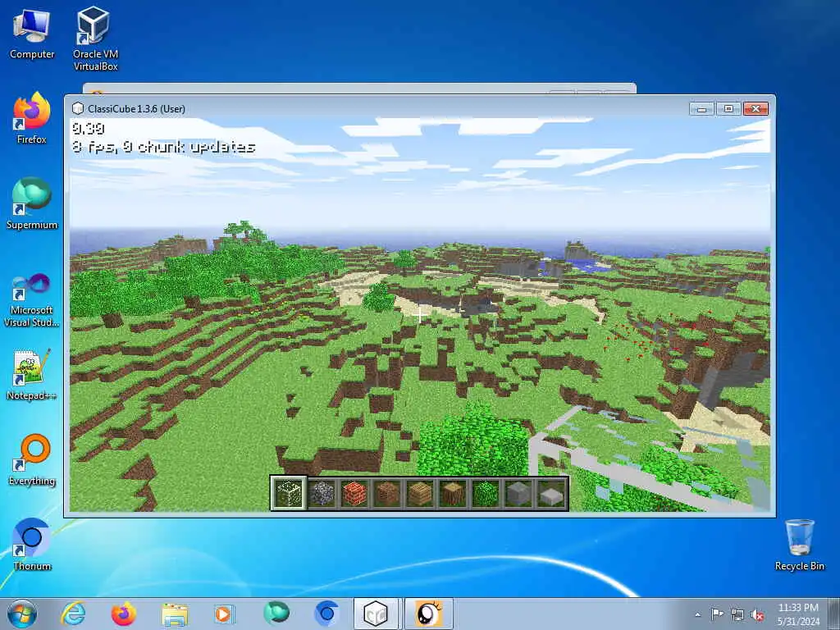Select the Microsoft Visual Studio desktop shortcut
Screen dimensions: 840x630
click(x=32, y=300)
